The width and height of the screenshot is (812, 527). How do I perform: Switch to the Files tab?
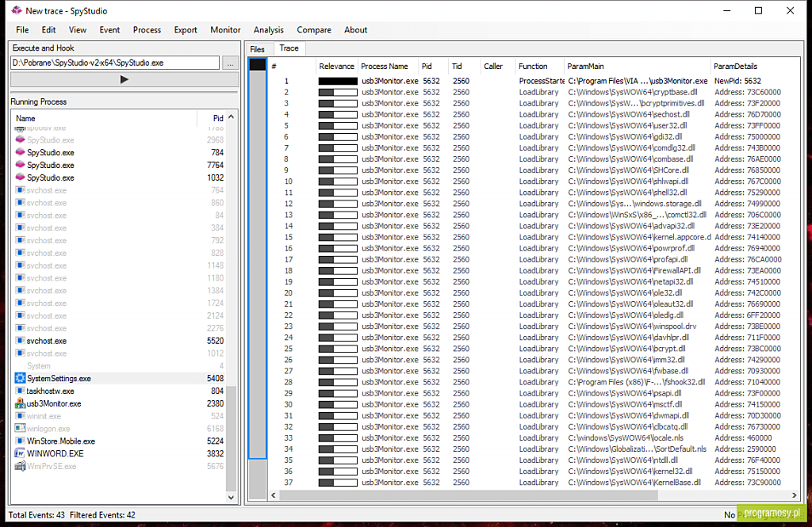pos(257,49)
